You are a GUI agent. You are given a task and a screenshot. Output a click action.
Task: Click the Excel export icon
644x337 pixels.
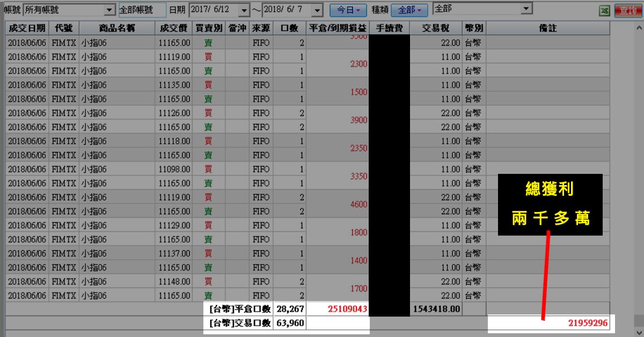[x=604, y=10]
